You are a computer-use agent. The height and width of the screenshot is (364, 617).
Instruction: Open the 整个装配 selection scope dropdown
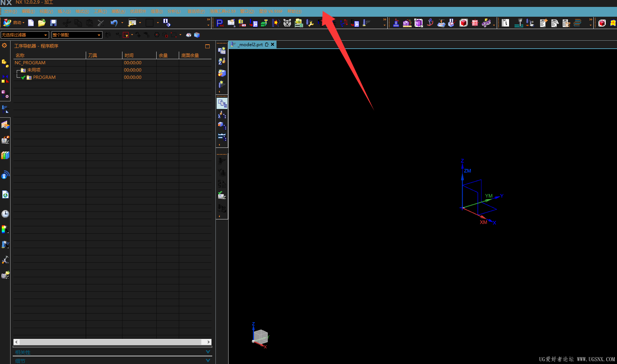coord(77,35)
